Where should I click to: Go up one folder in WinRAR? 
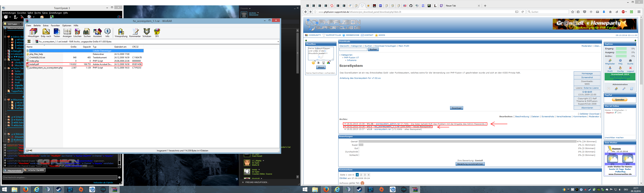(x=29, y=41)
